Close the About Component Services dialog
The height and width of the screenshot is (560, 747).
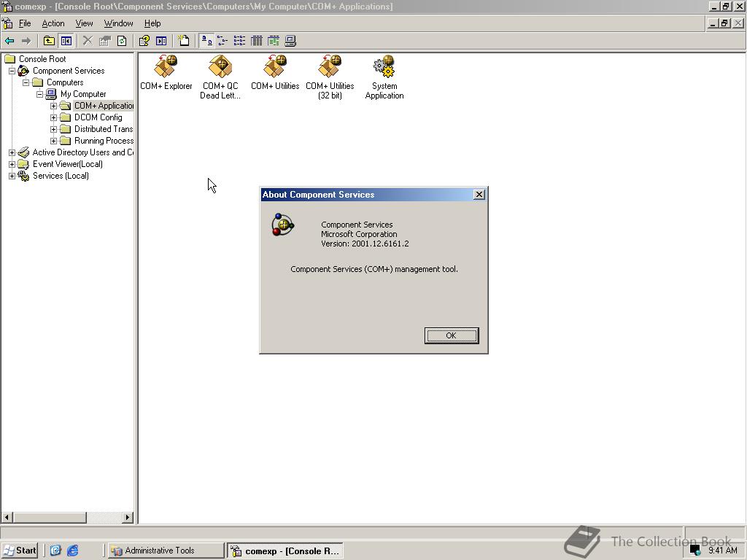[x=479, y=194]
